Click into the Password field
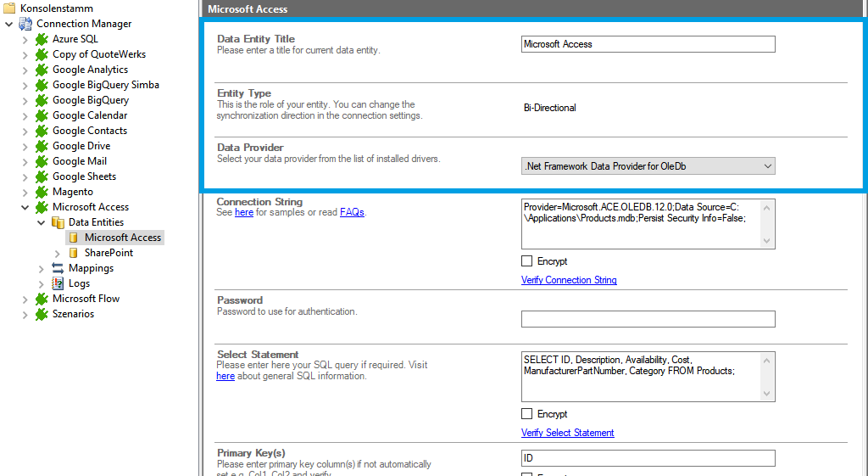 coord(648,319)
